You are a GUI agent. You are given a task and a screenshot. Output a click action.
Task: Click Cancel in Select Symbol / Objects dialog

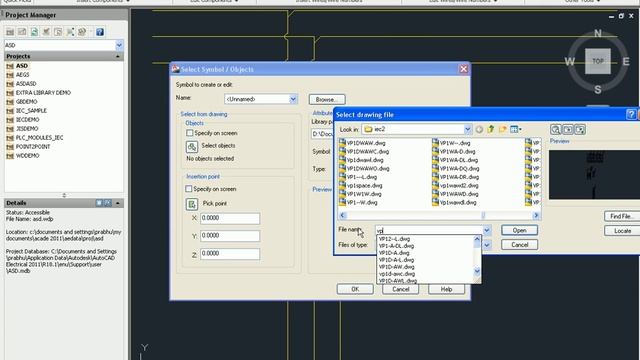coord(400,289)
